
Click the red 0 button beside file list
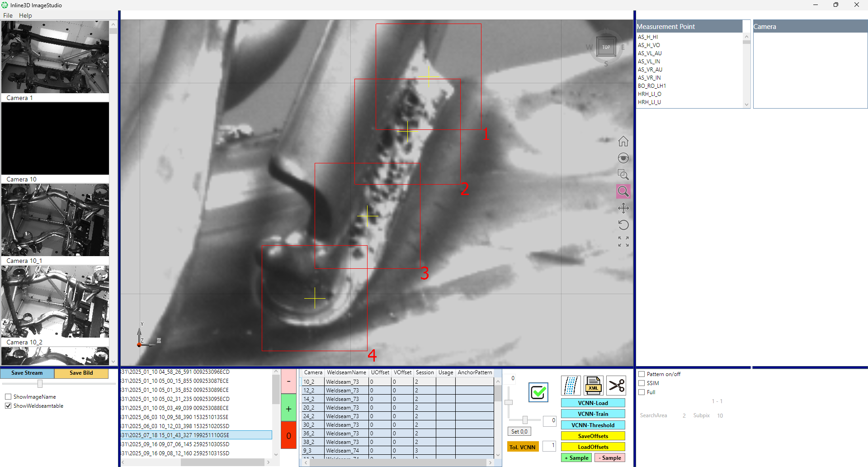click(x=288, y=435)
